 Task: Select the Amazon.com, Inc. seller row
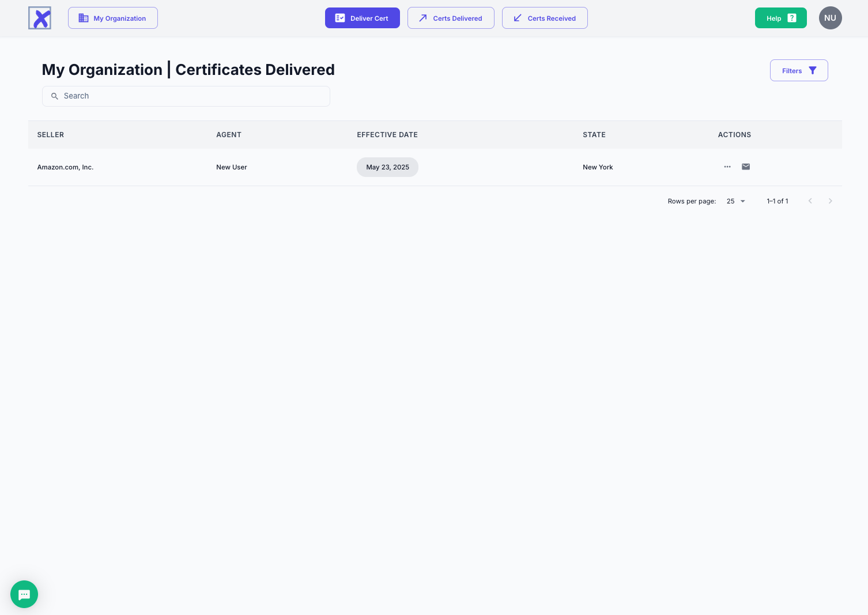(65, 167)
